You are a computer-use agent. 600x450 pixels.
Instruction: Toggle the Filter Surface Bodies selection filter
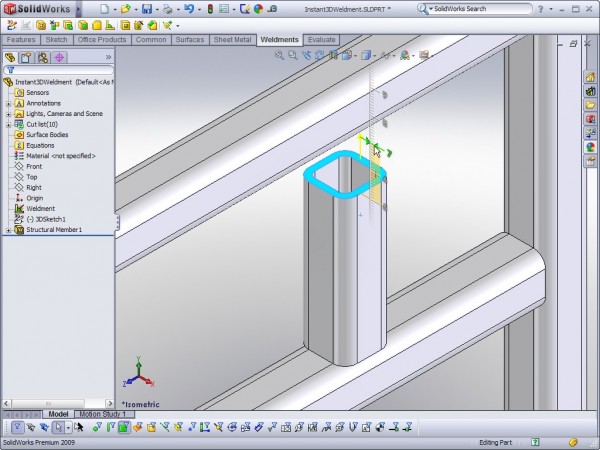(x=138, y=427)
